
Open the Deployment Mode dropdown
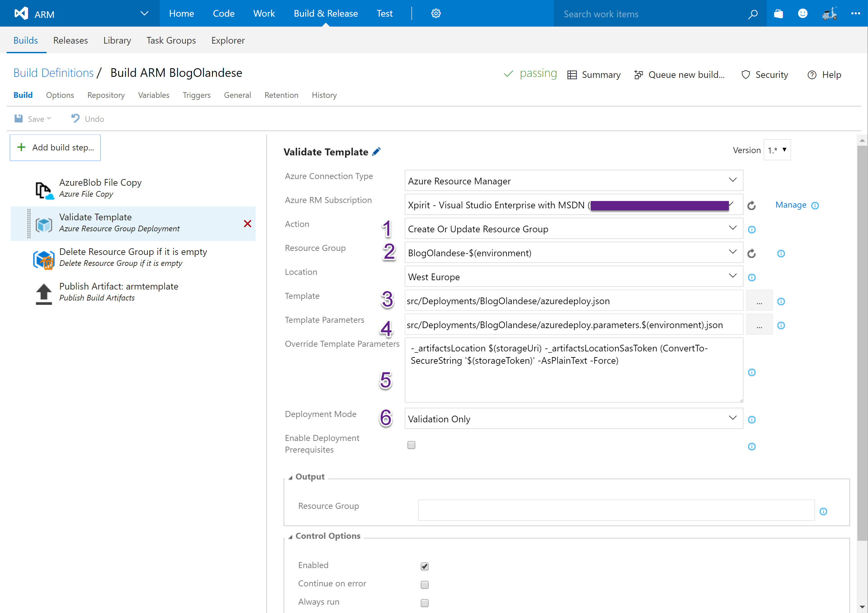point(573,419)
